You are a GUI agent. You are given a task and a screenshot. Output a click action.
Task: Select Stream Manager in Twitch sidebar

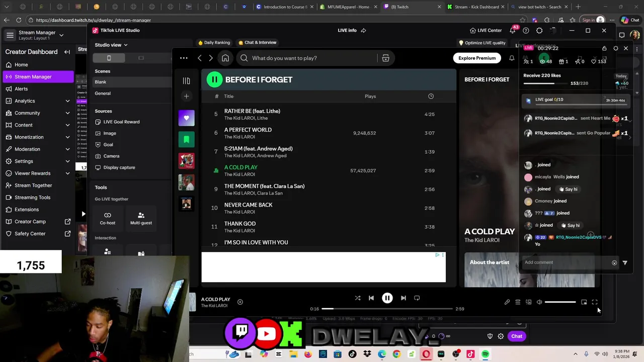click(38, 77)
